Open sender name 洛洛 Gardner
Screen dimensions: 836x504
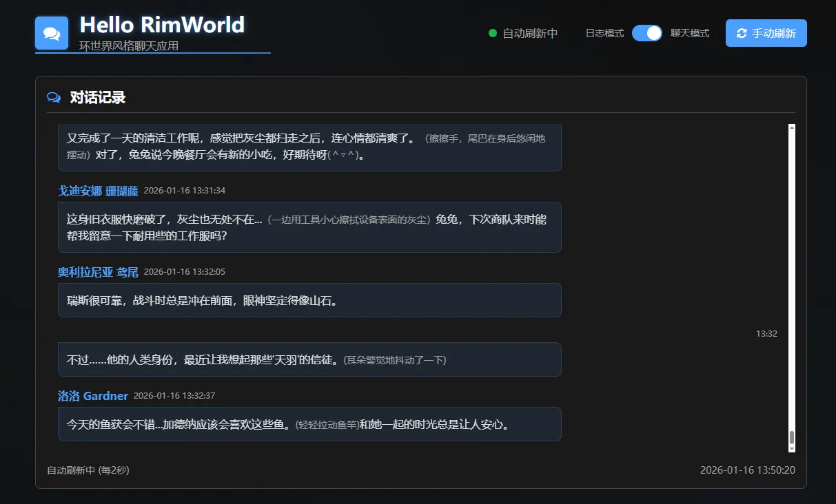(93, 396)
